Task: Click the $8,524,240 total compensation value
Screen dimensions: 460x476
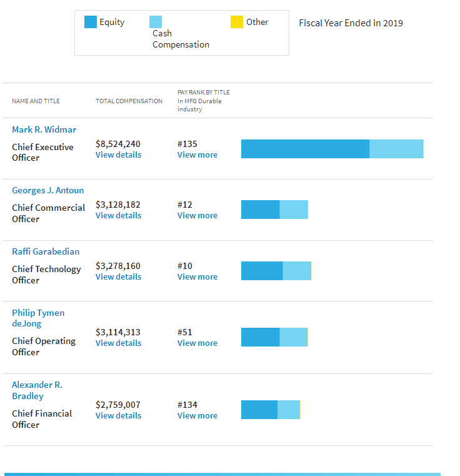Action: (x=118, y=144)
